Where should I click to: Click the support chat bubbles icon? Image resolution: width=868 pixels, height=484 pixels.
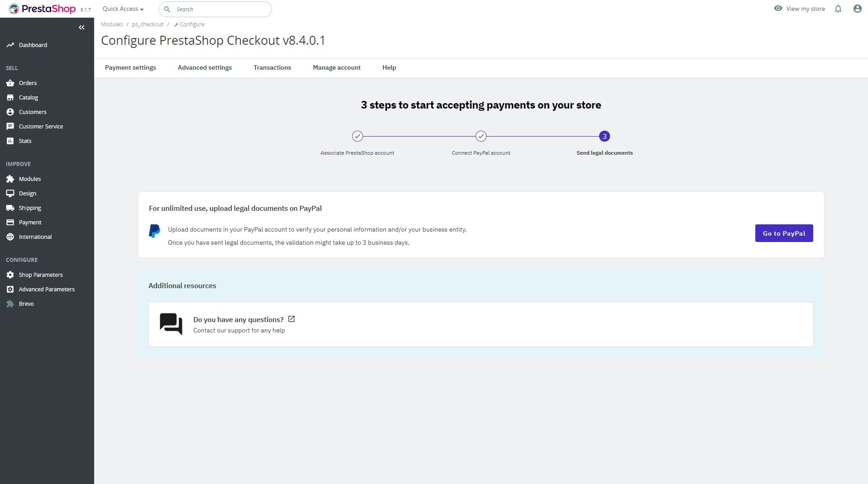click(171, 324)
